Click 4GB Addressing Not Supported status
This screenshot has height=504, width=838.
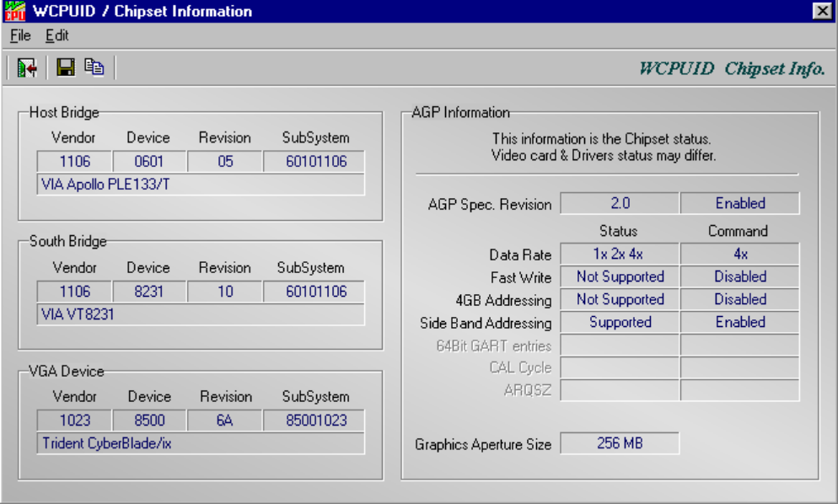click(620, 299)
